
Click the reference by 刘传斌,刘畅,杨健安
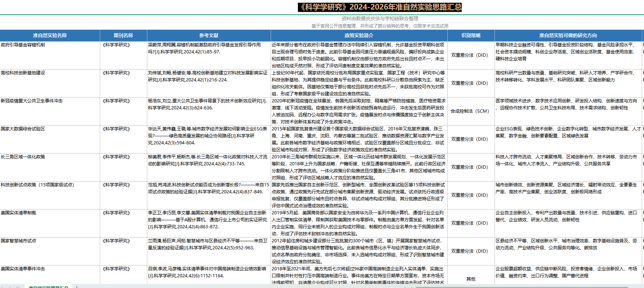tap(209, 83)
